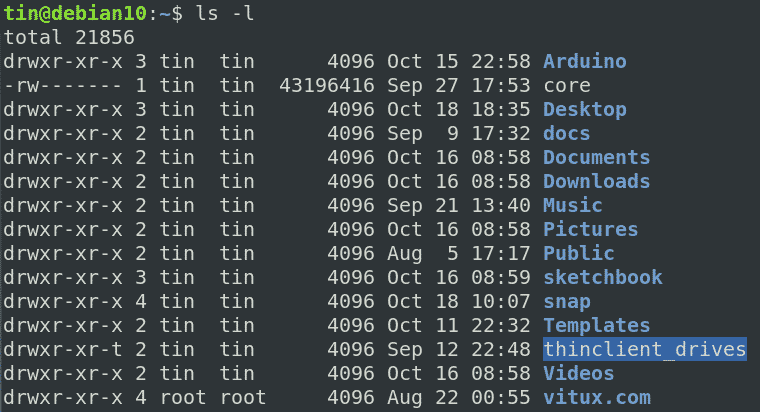
Task: Click the sketchbook directory entry
Action: coord(602,277)
